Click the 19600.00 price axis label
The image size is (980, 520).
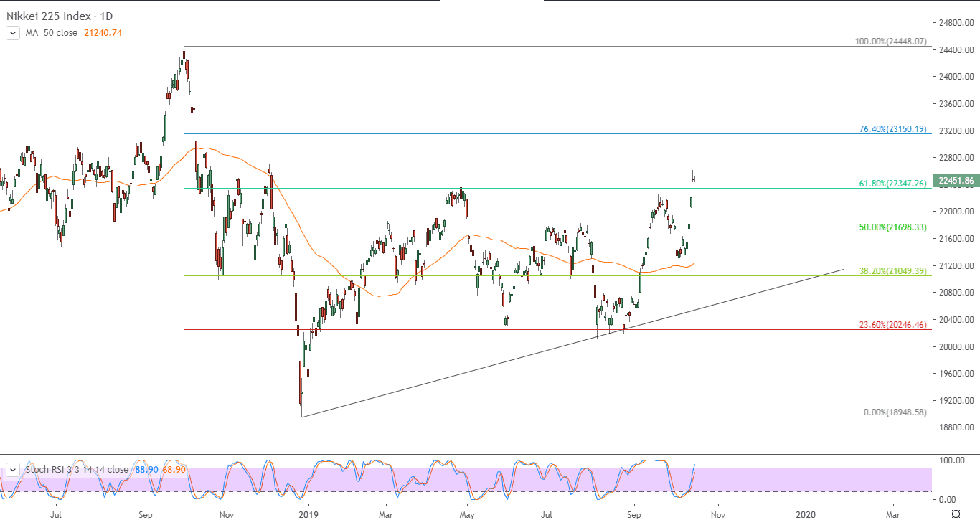pyautogui.click(x=956, y=374)
